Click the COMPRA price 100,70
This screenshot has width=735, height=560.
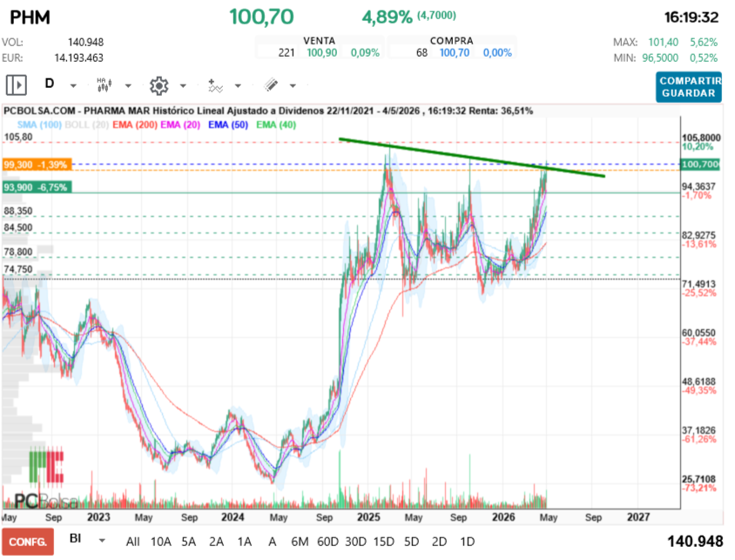pos(455,52)
